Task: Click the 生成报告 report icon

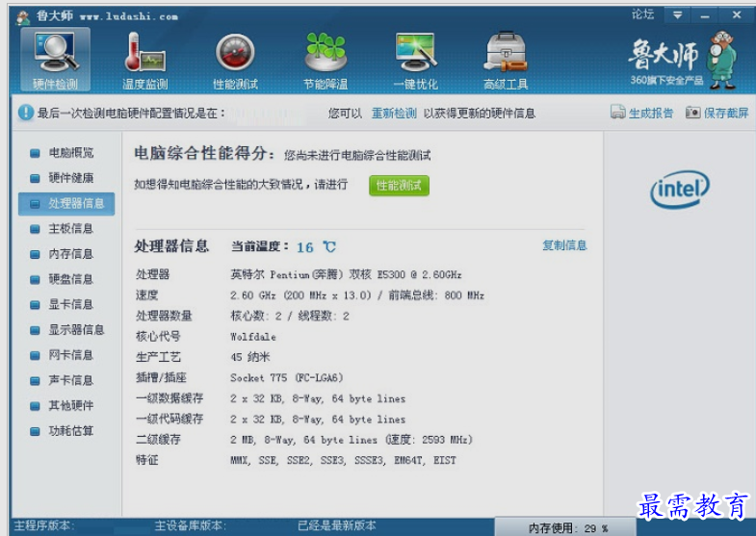Action: pyautogui.click(x=617, y=113)
